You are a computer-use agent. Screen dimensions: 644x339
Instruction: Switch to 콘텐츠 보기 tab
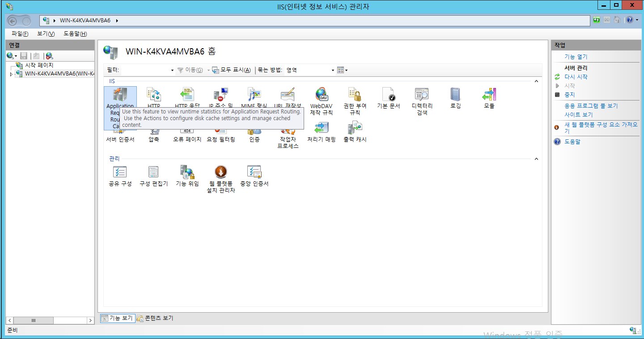pos(155,318)
